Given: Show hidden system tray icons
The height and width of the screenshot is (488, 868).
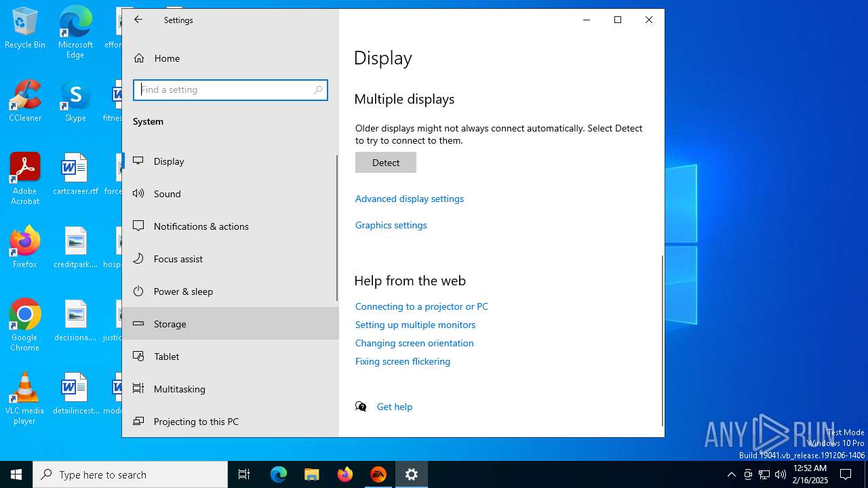Looking at the screenshot, I should 731,474.
